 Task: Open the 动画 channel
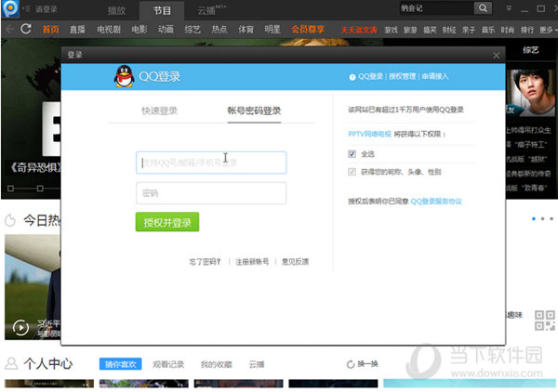(x=166, y=30)
